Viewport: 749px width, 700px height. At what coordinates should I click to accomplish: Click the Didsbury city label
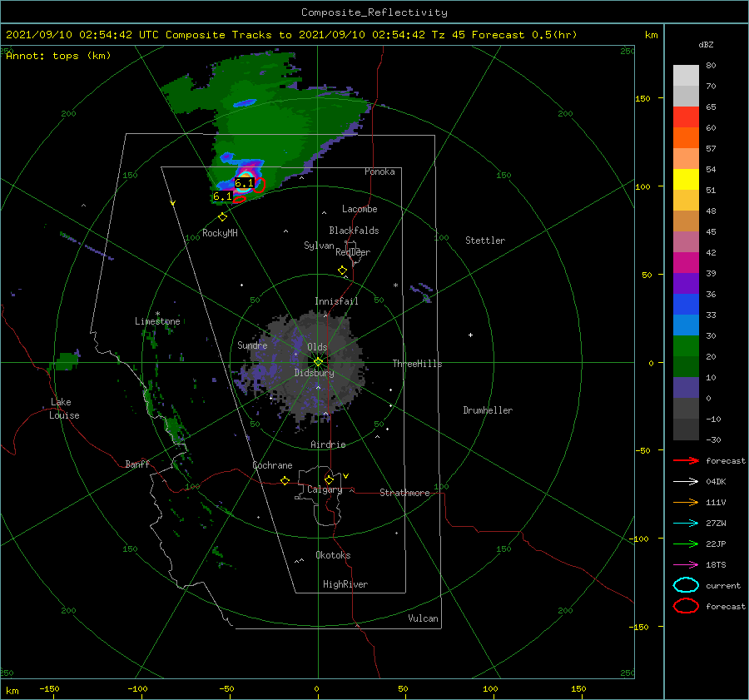click(x=315, y=373)
